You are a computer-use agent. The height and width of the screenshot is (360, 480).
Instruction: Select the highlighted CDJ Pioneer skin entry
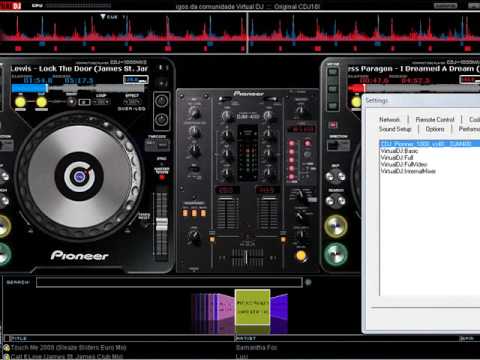(430, 144)
